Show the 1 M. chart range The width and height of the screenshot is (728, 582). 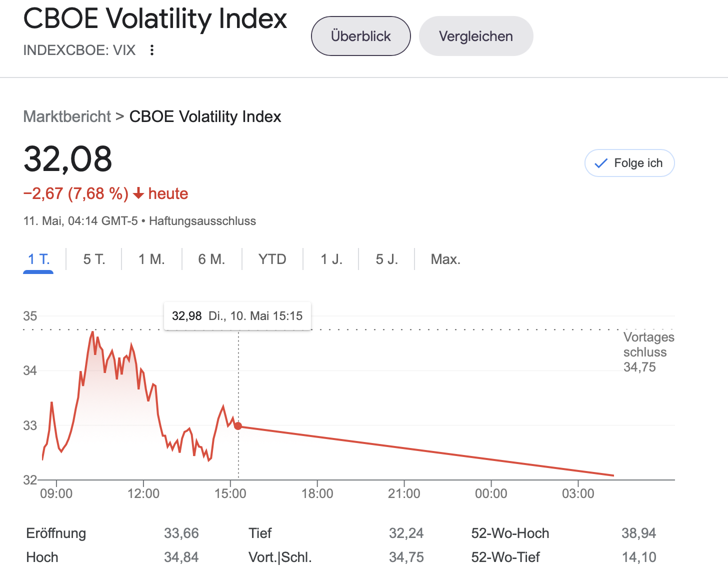point(151,259)
